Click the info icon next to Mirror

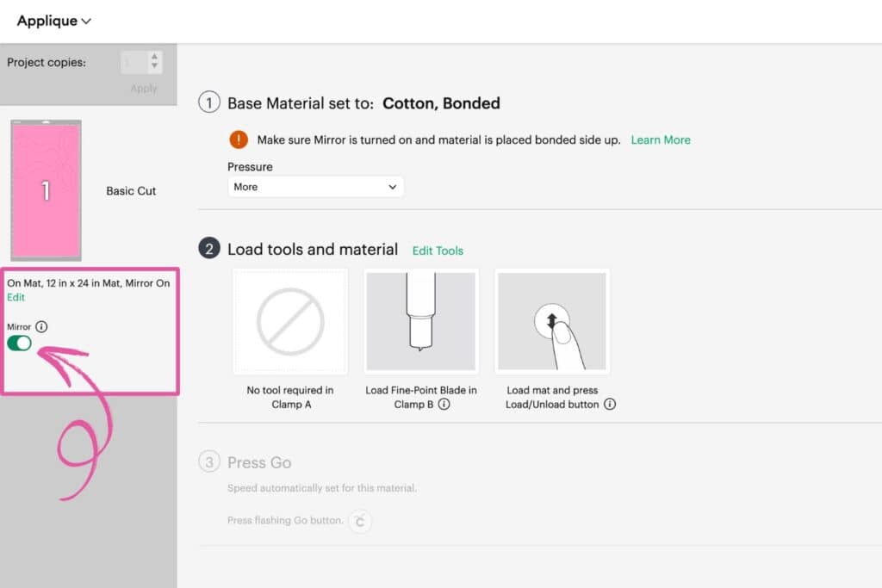tap(42, 327)
